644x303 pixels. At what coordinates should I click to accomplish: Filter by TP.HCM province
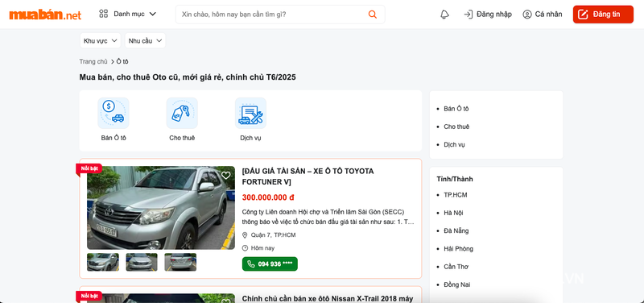click(x=456, y=195)
